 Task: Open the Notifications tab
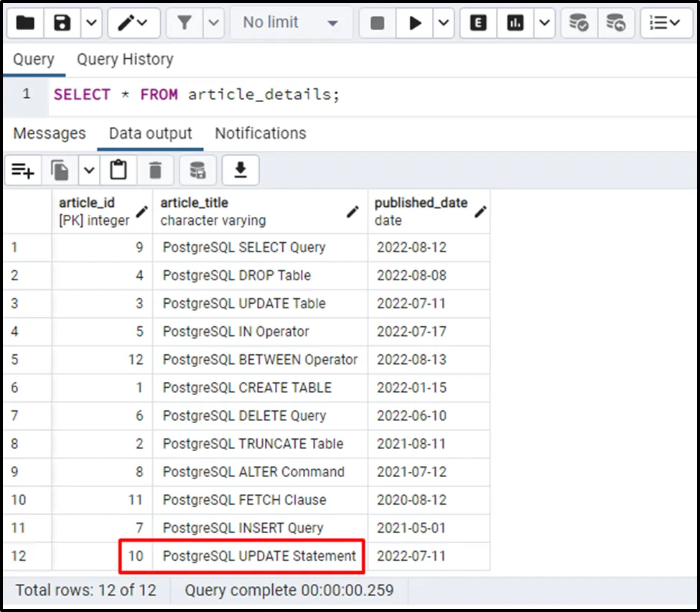click(x=260, y=134)
